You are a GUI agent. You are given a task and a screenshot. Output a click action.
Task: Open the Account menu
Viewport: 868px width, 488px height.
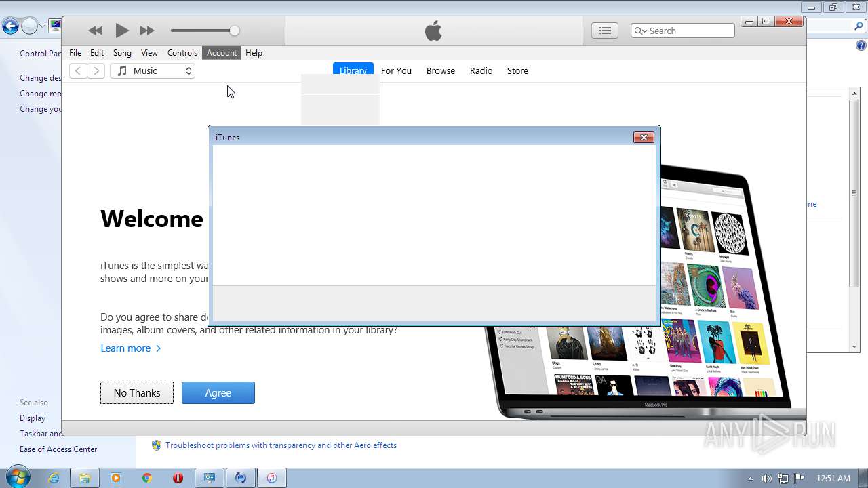tap(222, 53)
